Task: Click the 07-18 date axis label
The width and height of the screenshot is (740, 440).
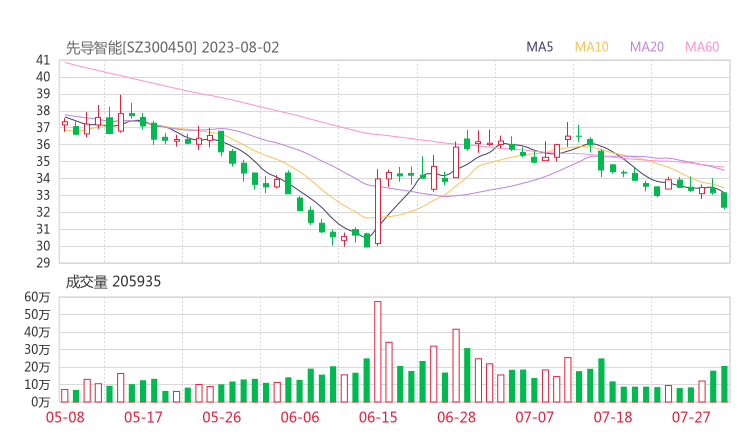Action: (x=613, y=417)
